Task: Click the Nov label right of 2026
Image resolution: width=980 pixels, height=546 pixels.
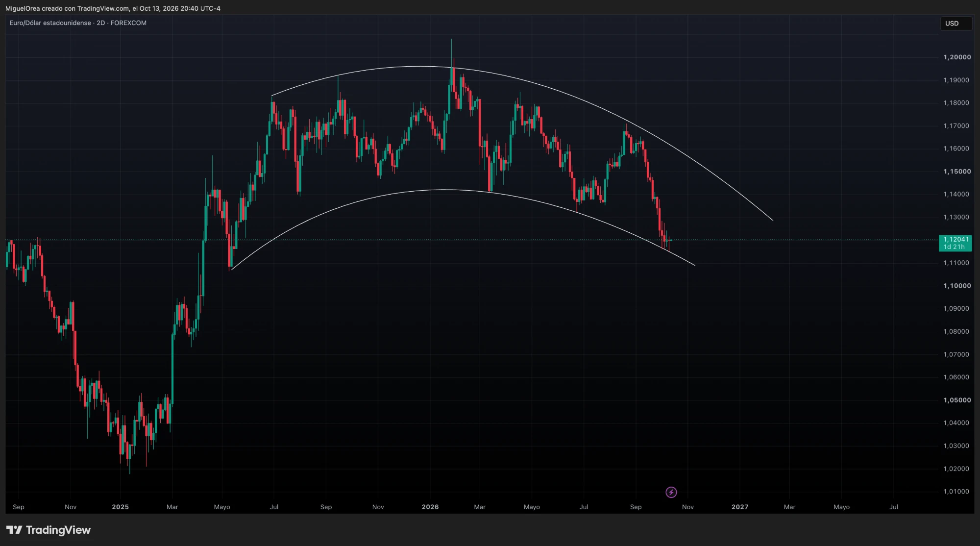Action: (x=688, y=507)
